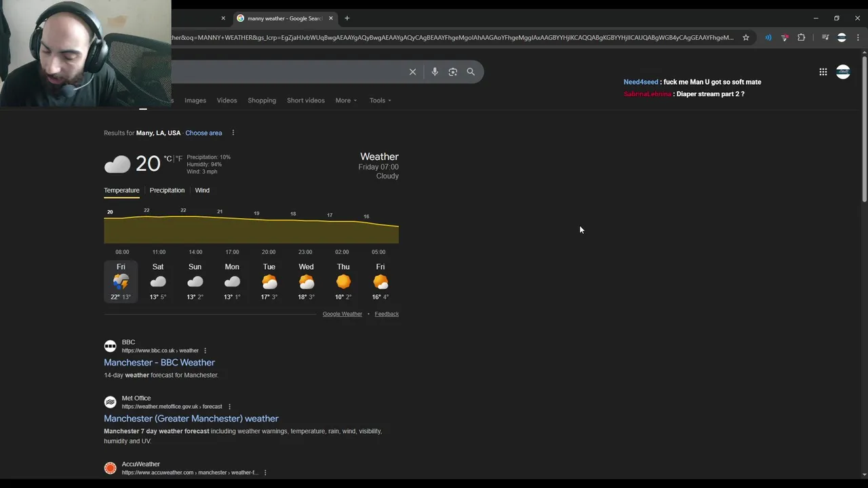Screen dimensions: 868x488
Task: Click the temperature graph at 14:00
Action: pyautogui.click(x=195, y=230)
